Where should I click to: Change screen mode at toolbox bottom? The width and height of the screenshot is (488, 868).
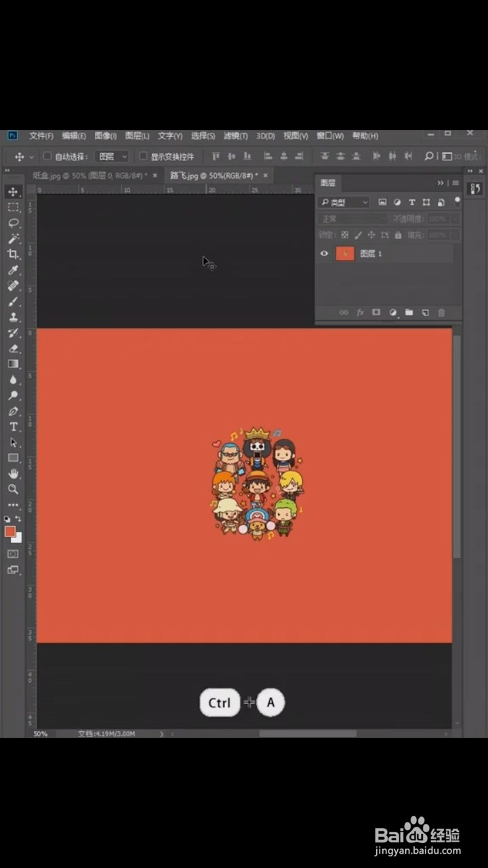[13, 570]
